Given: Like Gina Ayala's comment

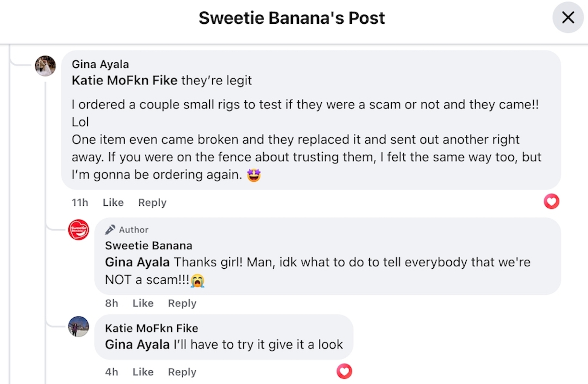Looking at the screenshot, I should 113,202.
